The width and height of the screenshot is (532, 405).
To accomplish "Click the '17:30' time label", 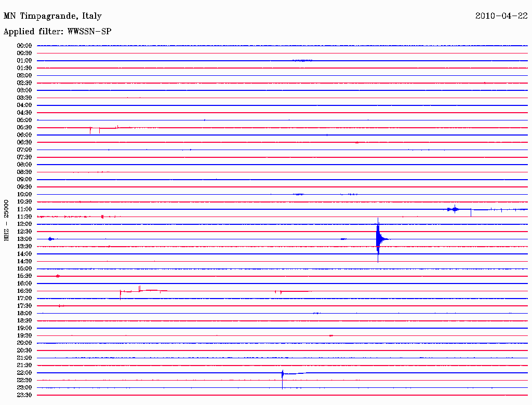I will [24, 306].
